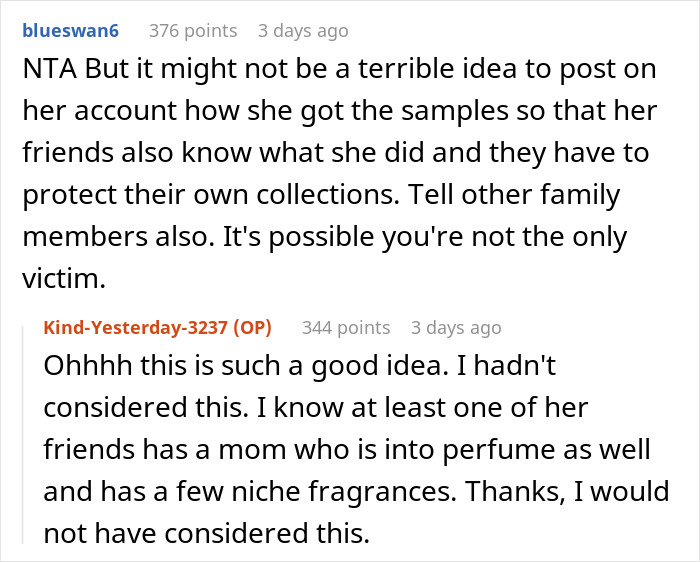The height and width of the screenshot is (562, 700).
Task: Open the OP reply's timestamp permalink
Action: click(x=456, y=327)
